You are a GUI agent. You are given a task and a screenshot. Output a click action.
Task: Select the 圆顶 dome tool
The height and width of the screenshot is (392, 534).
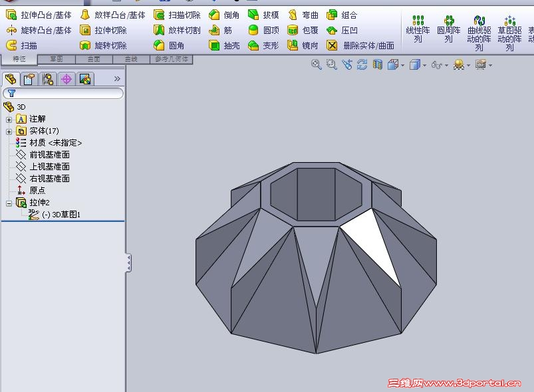(x=263, y=31)
